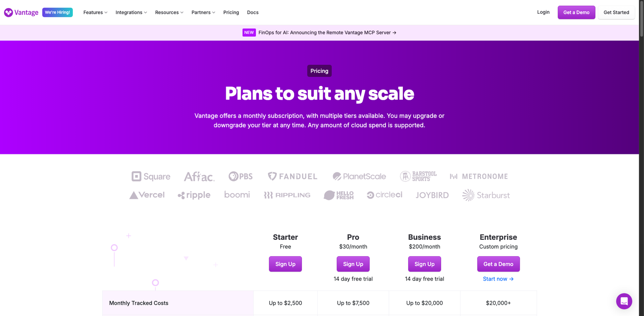Open the Resources dropdown menu
The height and width of the screenshot is (316, 644).
169,12
